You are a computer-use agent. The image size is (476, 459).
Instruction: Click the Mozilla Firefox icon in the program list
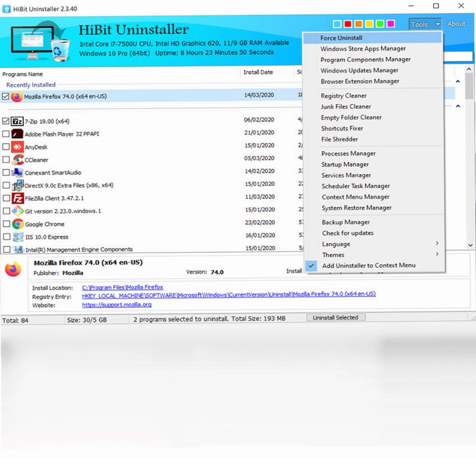(x=17, y=96)
